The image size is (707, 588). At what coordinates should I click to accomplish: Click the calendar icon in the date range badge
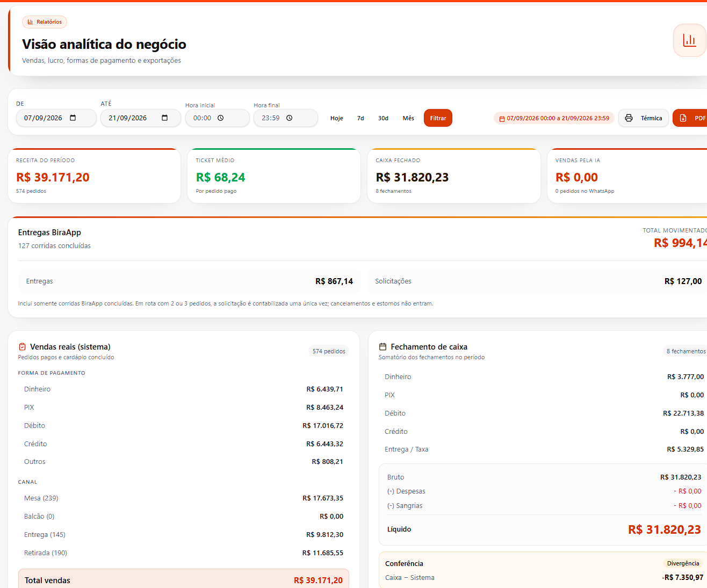coord(502,119)
